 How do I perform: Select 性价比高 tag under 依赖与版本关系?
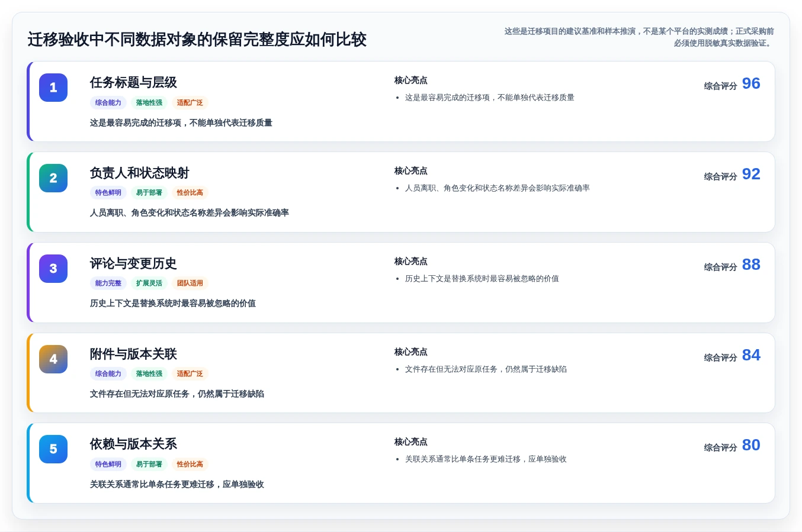(x=190, y=464)
